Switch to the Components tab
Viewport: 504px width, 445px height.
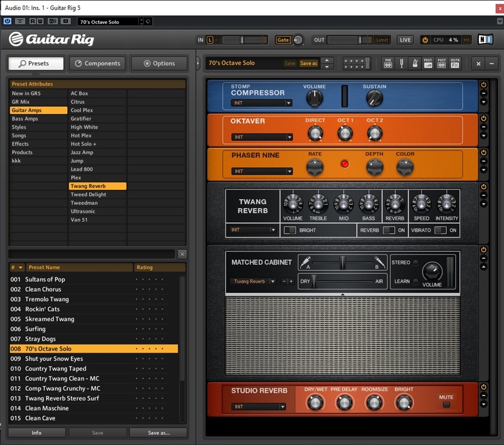(97, 63)
